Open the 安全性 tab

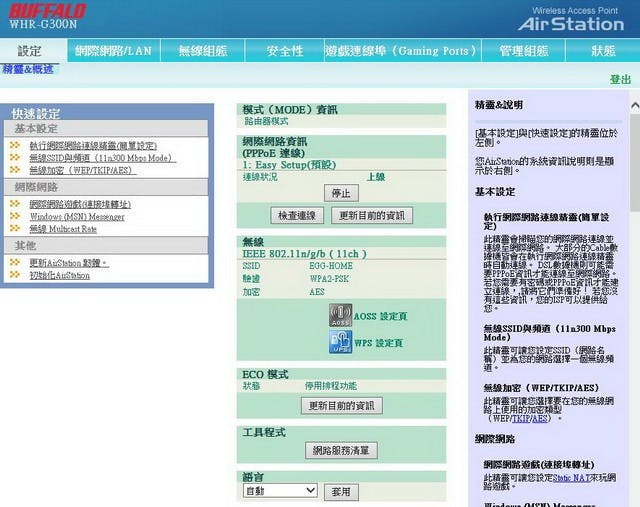285,51
